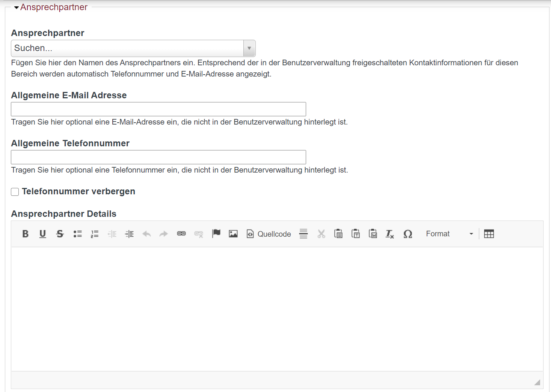The image size is (551, 392).
Task: Switch to Quellcode source view
Action: (269, 234)
